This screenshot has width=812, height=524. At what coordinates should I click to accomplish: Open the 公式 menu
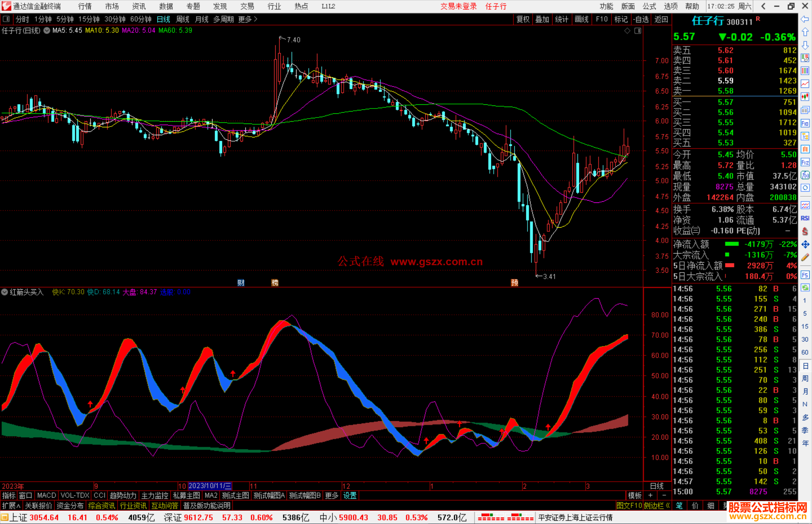(649, 6)
